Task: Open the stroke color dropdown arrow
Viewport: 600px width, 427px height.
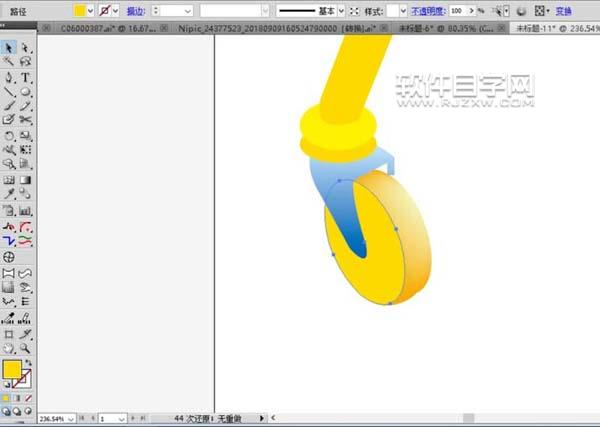Action: [x=116, y=11]
